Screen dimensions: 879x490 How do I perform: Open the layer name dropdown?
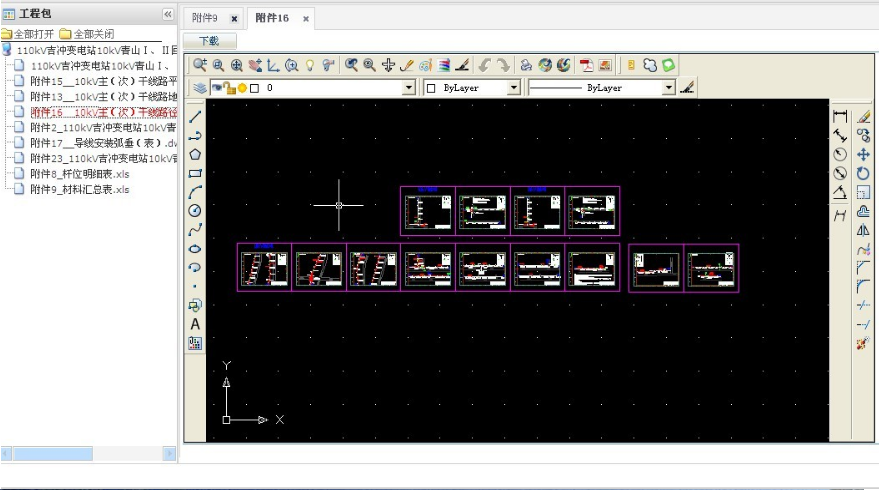408,88
